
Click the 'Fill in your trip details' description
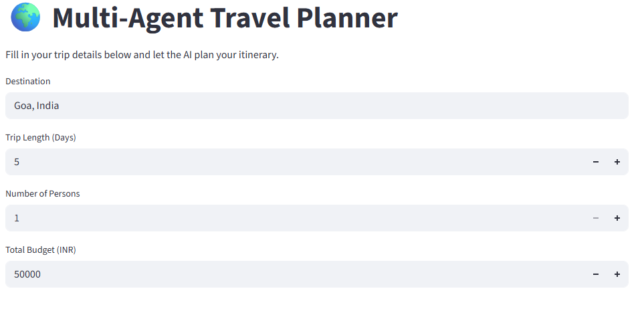point(142,55)
